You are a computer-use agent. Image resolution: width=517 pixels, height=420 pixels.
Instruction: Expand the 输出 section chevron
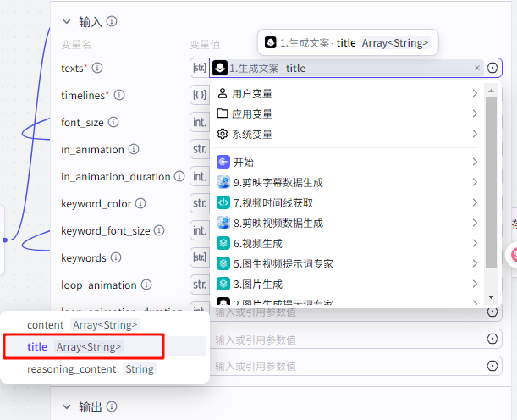67,407
